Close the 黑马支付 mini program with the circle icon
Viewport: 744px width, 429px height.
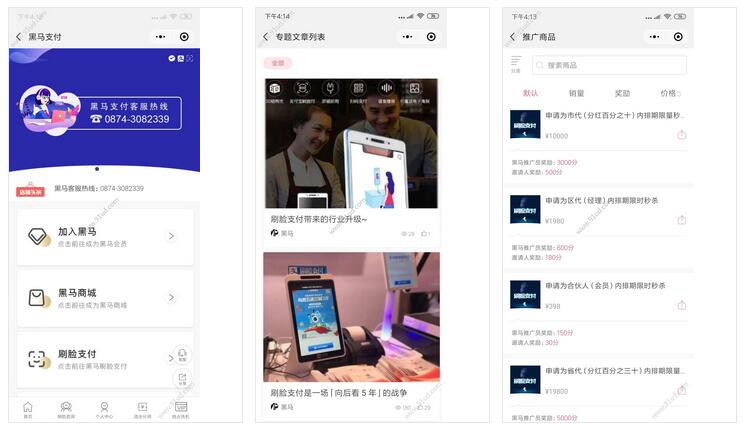click(x=184, y=37)
